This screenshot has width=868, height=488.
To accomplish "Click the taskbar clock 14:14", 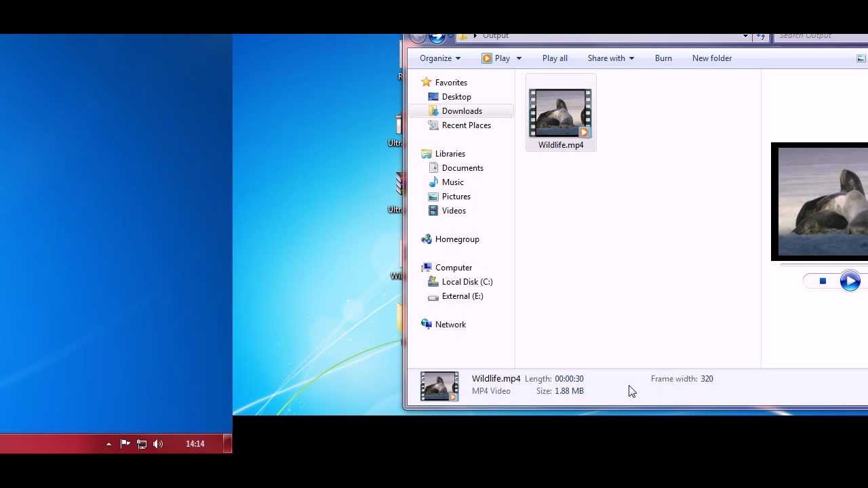I will (195, 444).
